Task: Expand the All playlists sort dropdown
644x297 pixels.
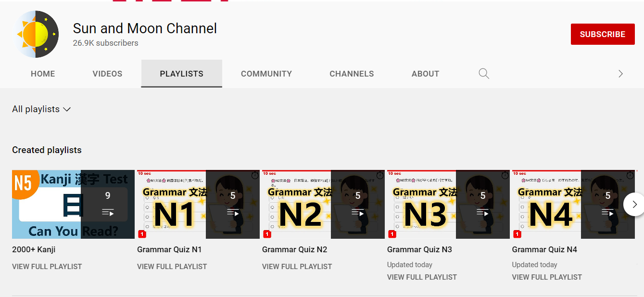Action: pos(42,109)
